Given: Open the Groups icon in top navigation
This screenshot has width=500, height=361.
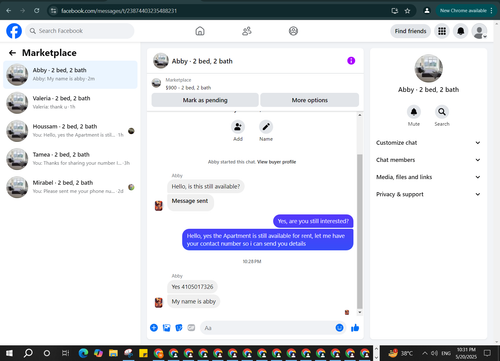Looking at the screenshot, I should click(293, 31).
